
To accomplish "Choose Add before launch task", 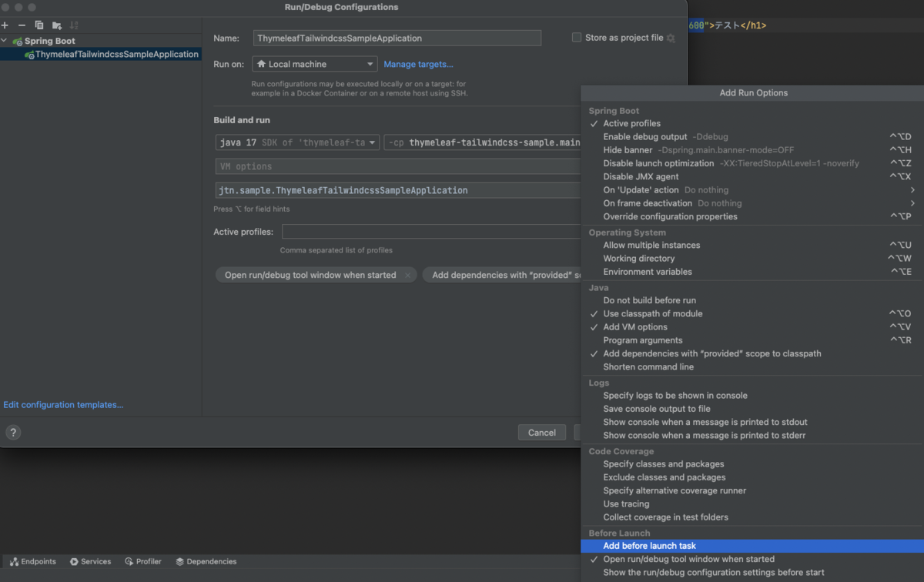I will point(752,546).
